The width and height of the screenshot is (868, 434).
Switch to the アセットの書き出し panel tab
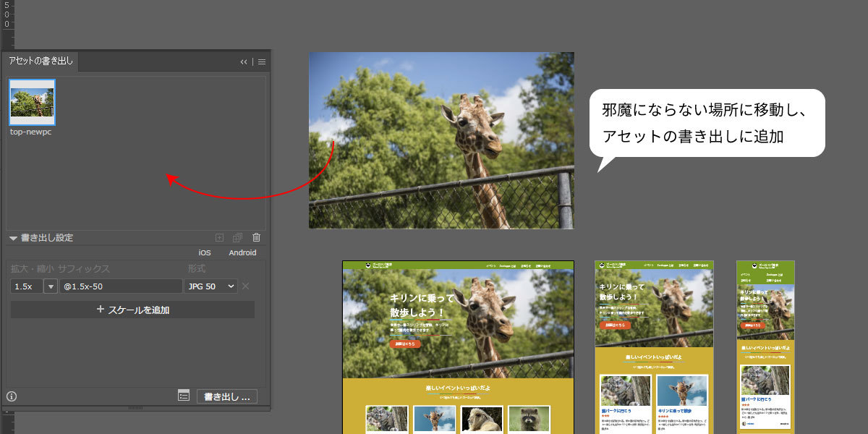[x=41, y=61]
